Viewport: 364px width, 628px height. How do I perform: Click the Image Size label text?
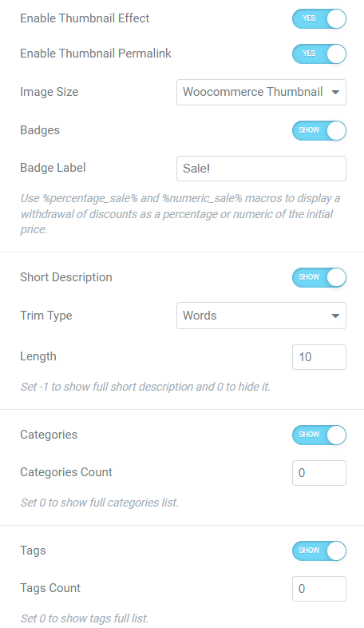tap(49, 92)
